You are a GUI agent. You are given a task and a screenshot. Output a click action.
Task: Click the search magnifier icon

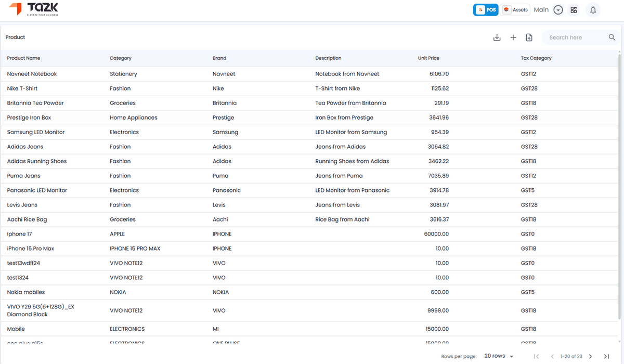612,37
